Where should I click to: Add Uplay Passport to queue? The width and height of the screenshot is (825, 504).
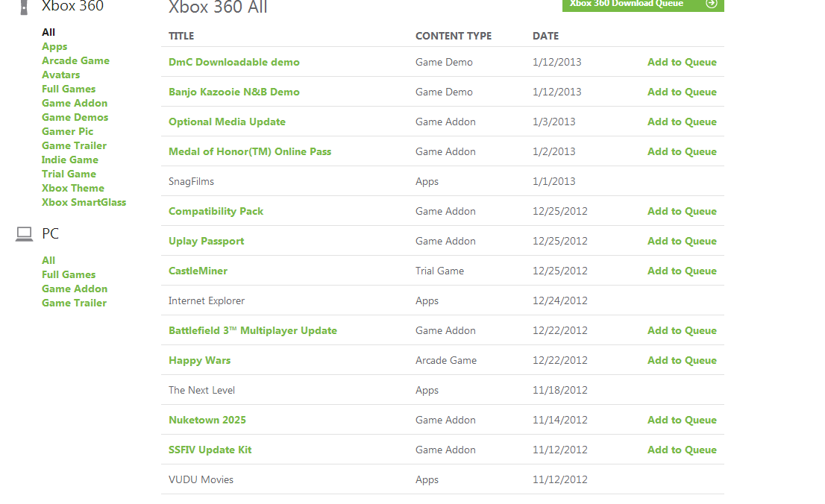[682, 241]
